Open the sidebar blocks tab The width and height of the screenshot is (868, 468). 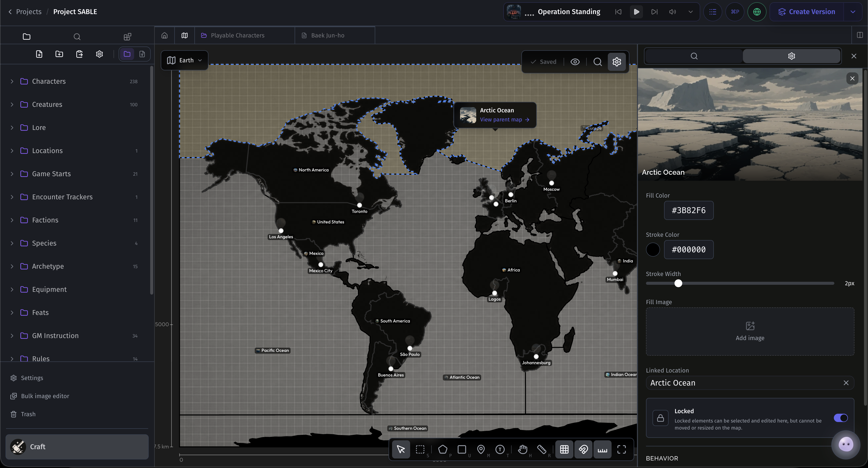click(127, 36)
